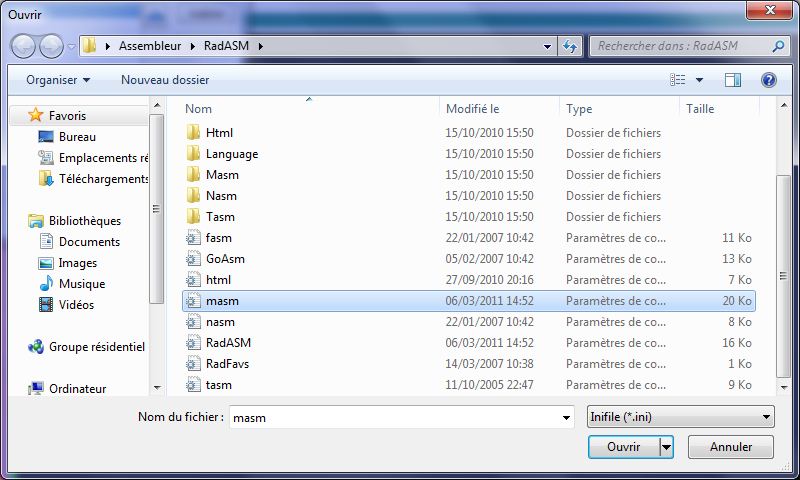This screenshot has height=480, width=800.
Task: Open the Help question mark icon
Action: [x=768, y=80]
